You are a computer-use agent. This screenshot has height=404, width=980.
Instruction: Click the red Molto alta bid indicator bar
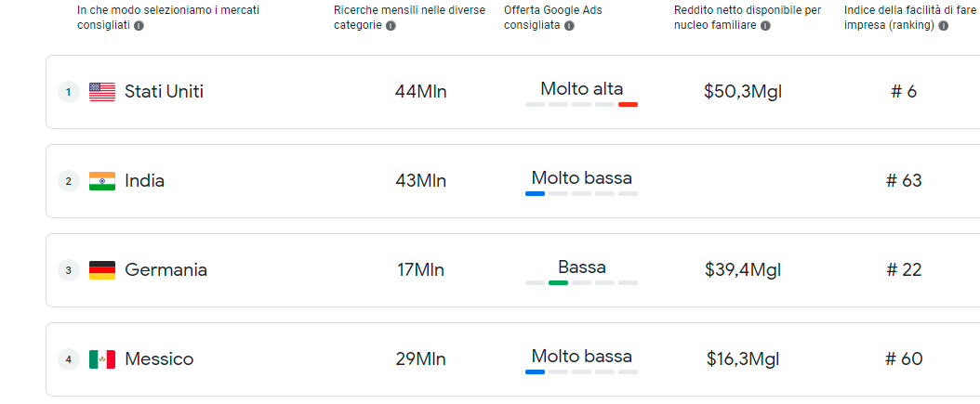pyautogui.click(x=628, y=104)
